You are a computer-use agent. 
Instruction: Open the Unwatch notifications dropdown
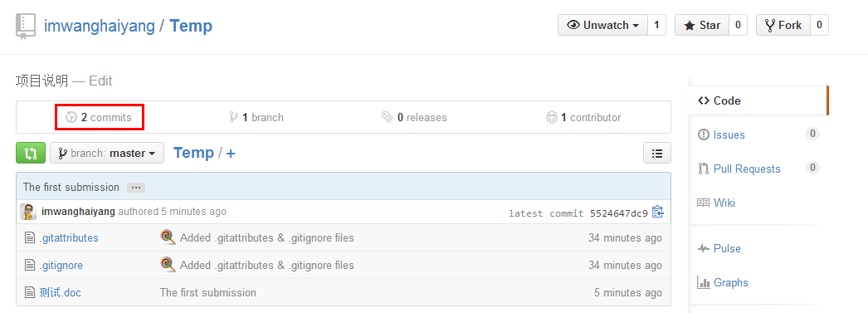[602, 26]
